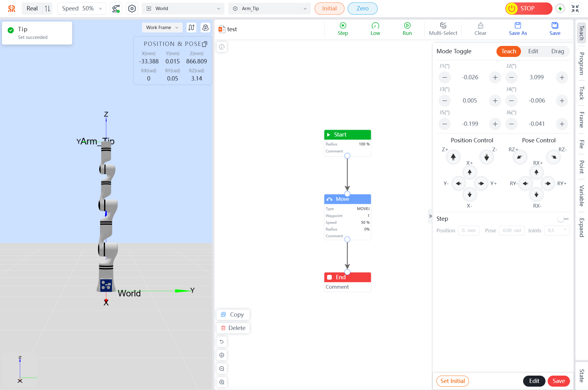
Task: Click the Low speed run icon
Action: click(375, 26)
